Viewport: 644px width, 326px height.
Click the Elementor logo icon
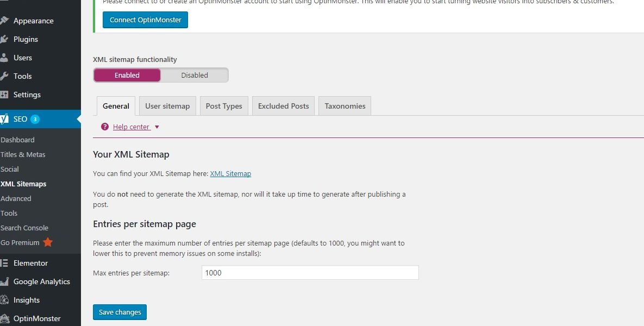pos(4,263)
